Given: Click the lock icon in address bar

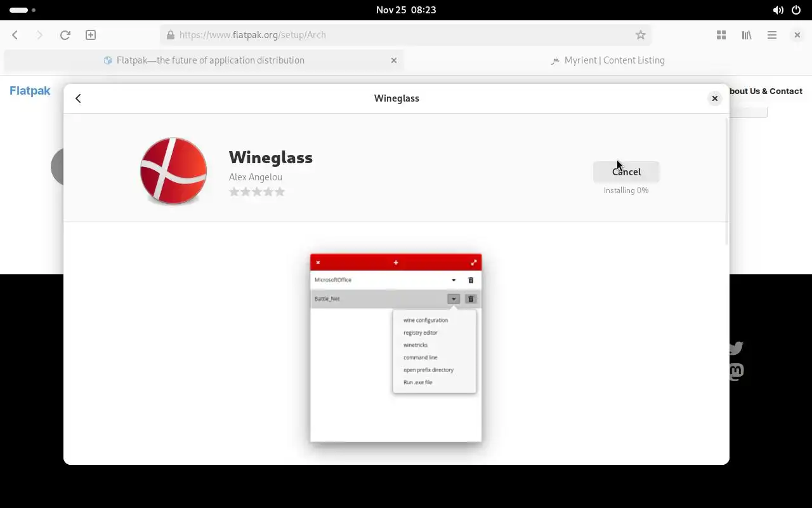Looking at the screenshot, I should click(x=171, y=35).
